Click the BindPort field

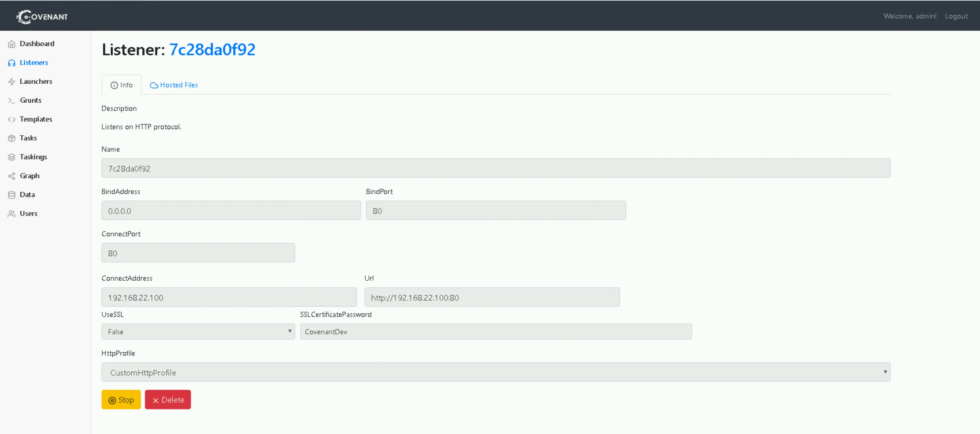(496, 210)
